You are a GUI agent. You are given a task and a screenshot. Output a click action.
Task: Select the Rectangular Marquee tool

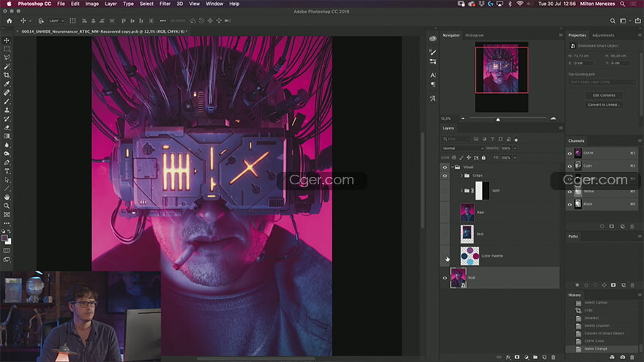click(x=7, y=49)
